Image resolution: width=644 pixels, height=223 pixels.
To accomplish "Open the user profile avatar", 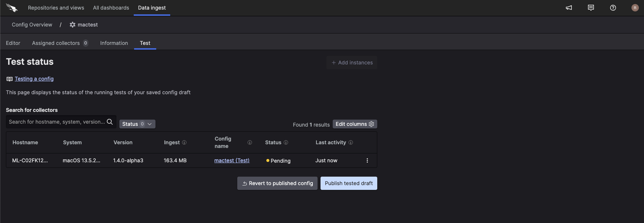I will point(635,8).
